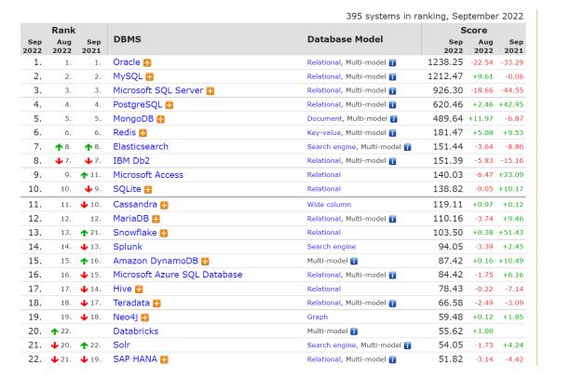Image resolution: width=584 pixels, height=392 pixels.
Task: Click the plus icon next to SQLite
Action: (148, 190)
